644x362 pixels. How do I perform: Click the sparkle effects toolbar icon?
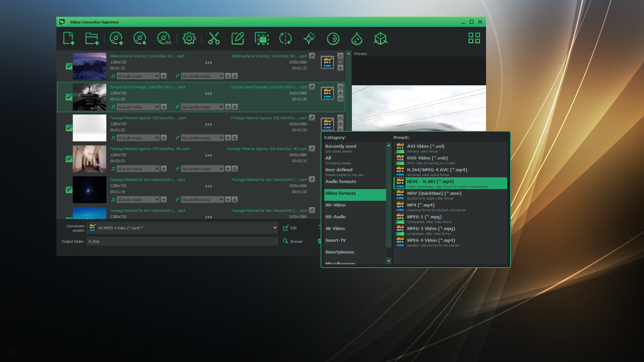point(309,39)
